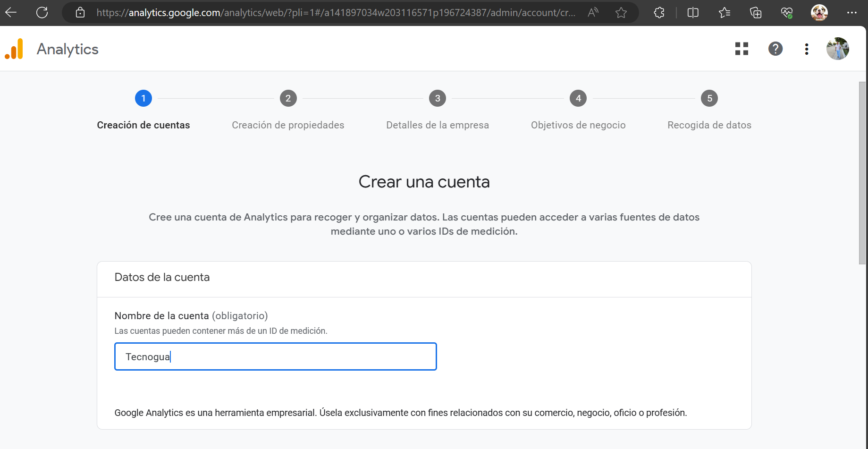
Task: Click the Analytics title text
Action: click(67, 49)
